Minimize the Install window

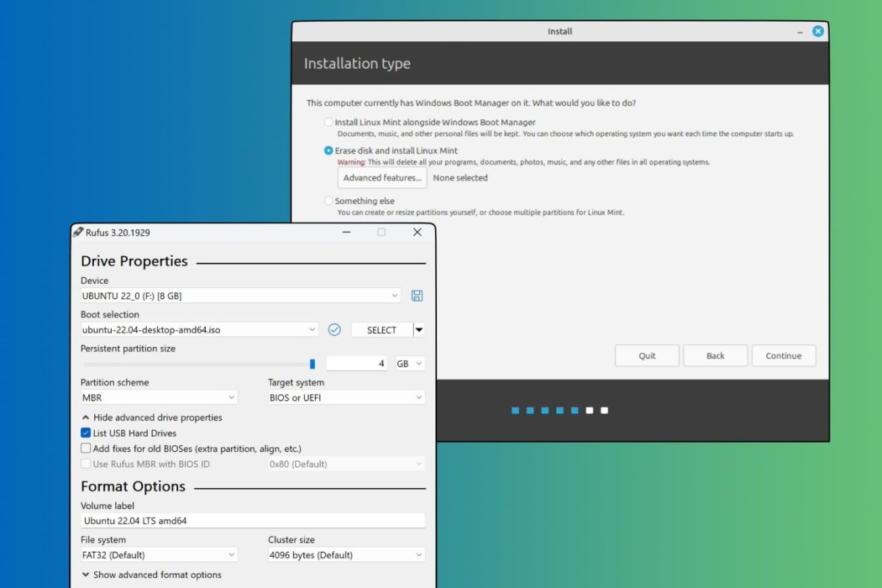(x=800, y=33)
